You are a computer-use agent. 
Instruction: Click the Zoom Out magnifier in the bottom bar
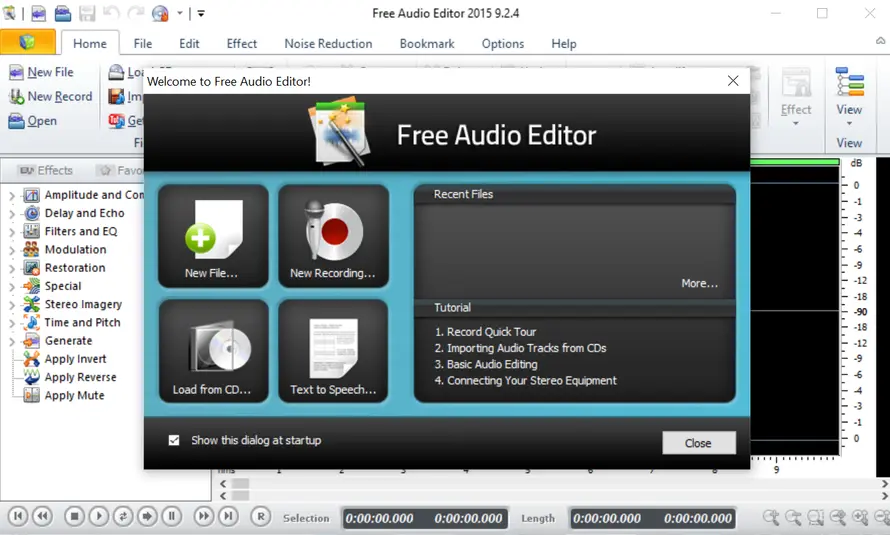tap(793, 517)
